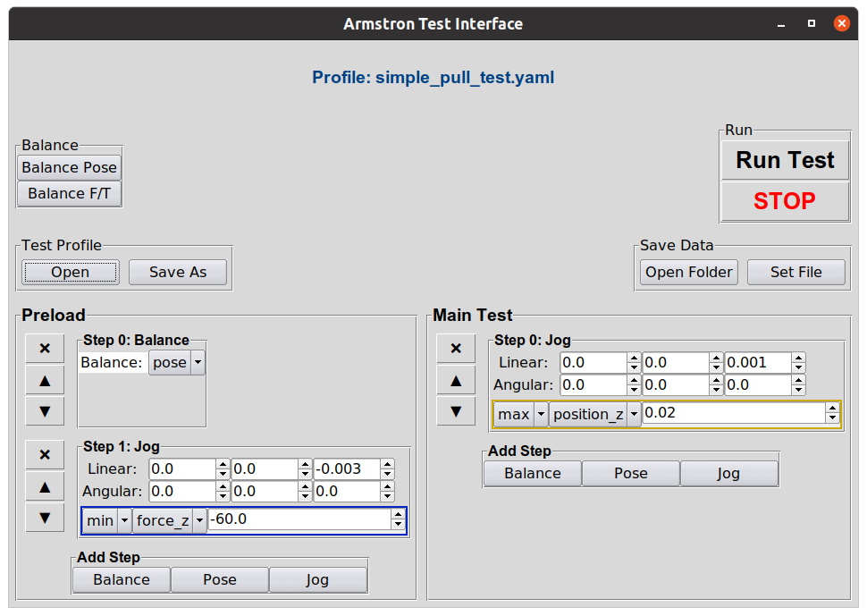
Task: Save profile with Save As
Action: point(178,272)
